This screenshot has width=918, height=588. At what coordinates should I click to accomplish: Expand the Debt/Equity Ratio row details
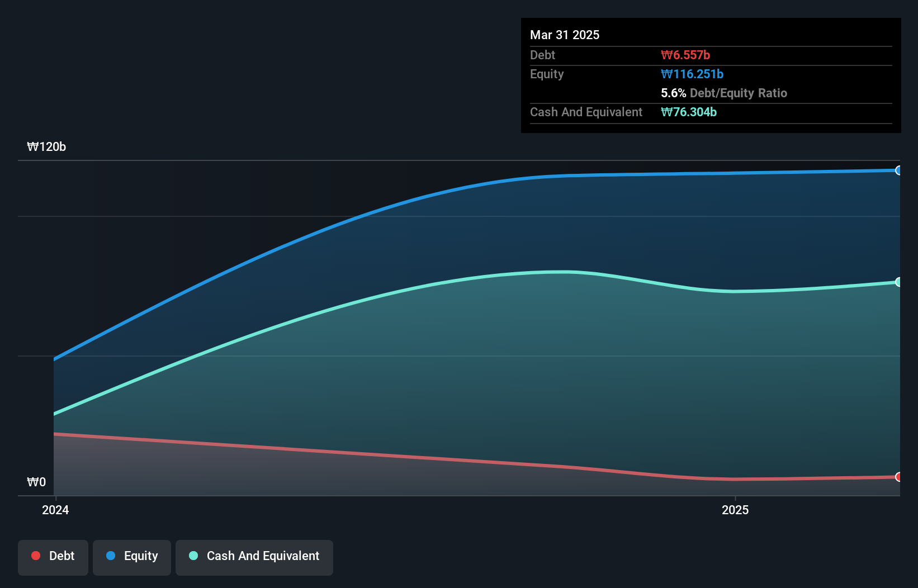click(725, 93)
